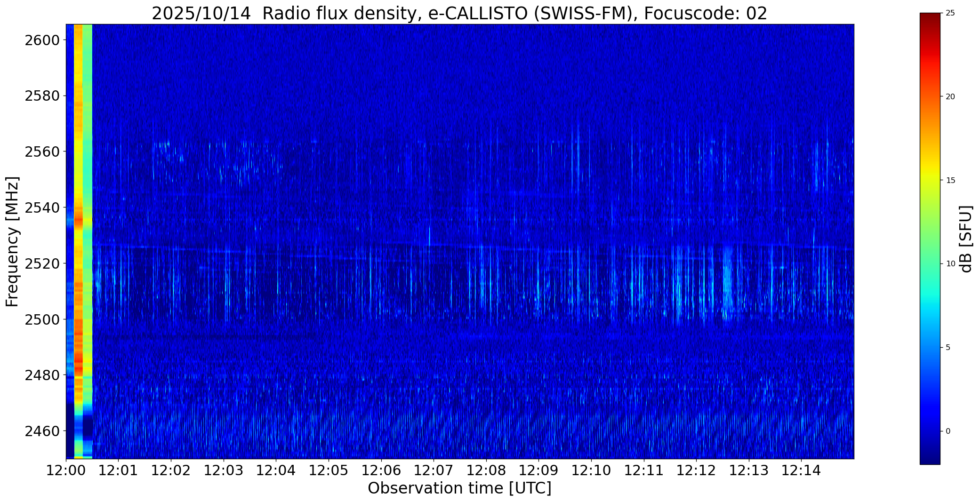Select the 2480 frequency tick label
980x502 pixels.
(x=42, y=375)
